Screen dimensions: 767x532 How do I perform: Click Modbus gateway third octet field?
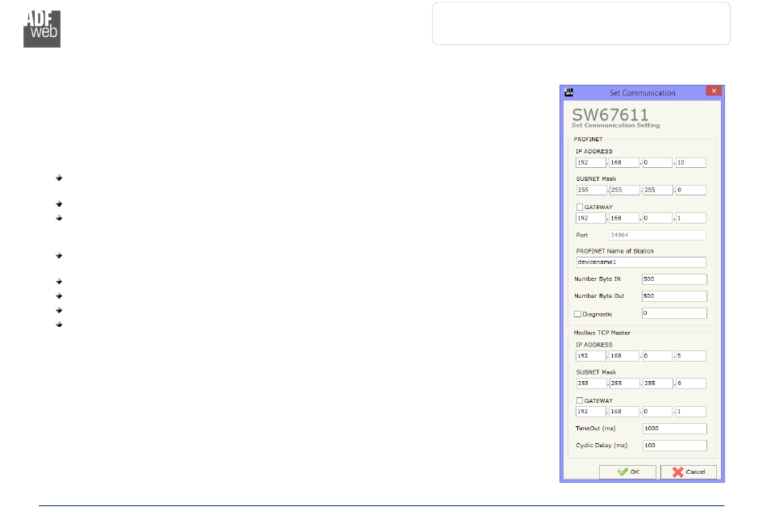pyautogui.click(x=657, y=412)
